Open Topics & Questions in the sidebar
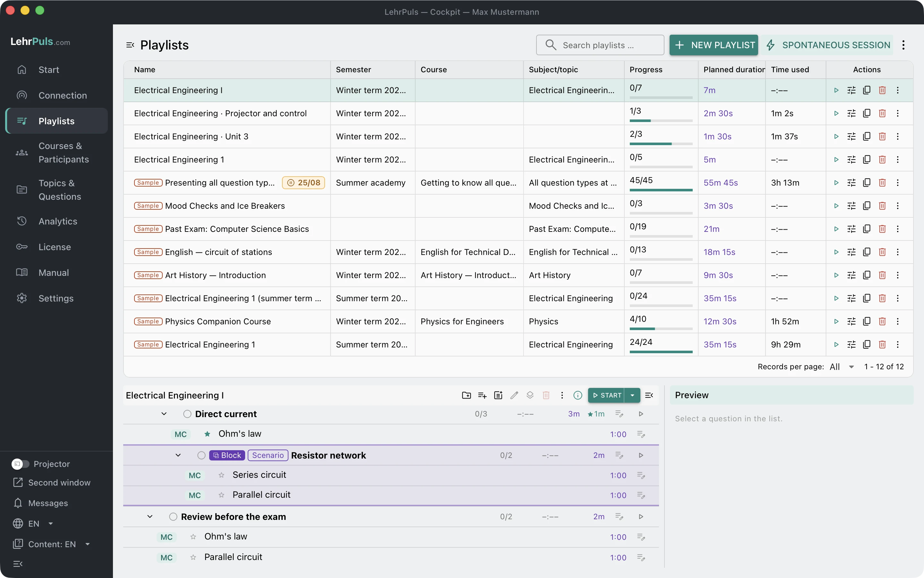 point(56,189)
